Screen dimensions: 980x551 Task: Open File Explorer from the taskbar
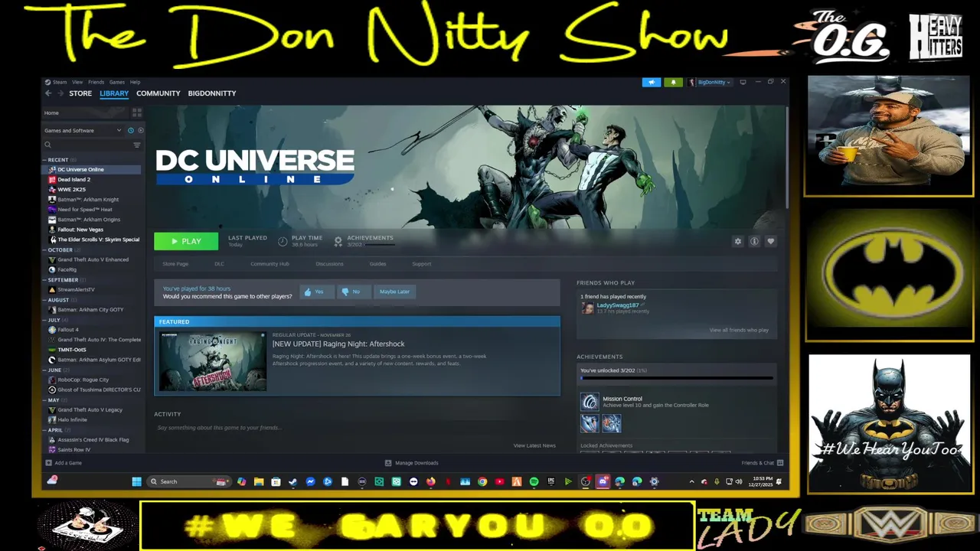click(x=259, y=481)
